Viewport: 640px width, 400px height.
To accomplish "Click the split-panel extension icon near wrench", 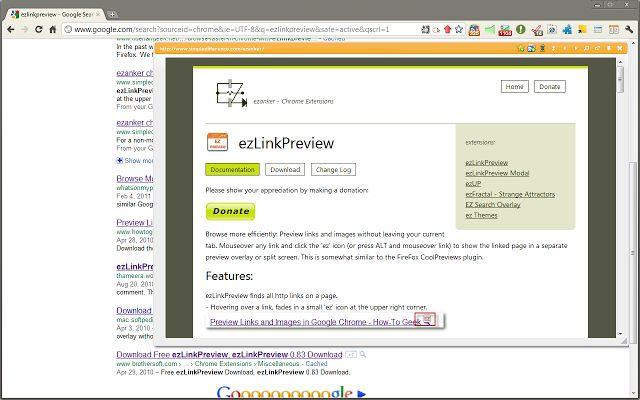I will pos(613,29).
